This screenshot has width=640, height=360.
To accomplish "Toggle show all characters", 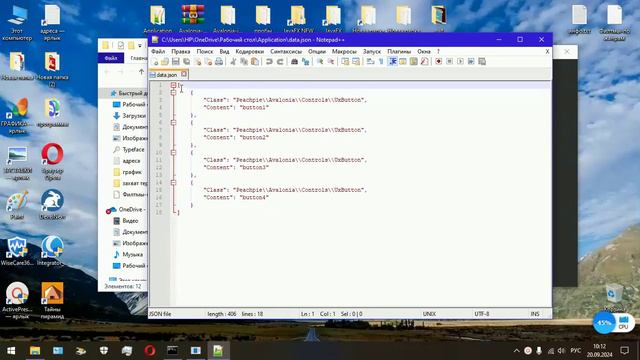I will pos(381,62).
